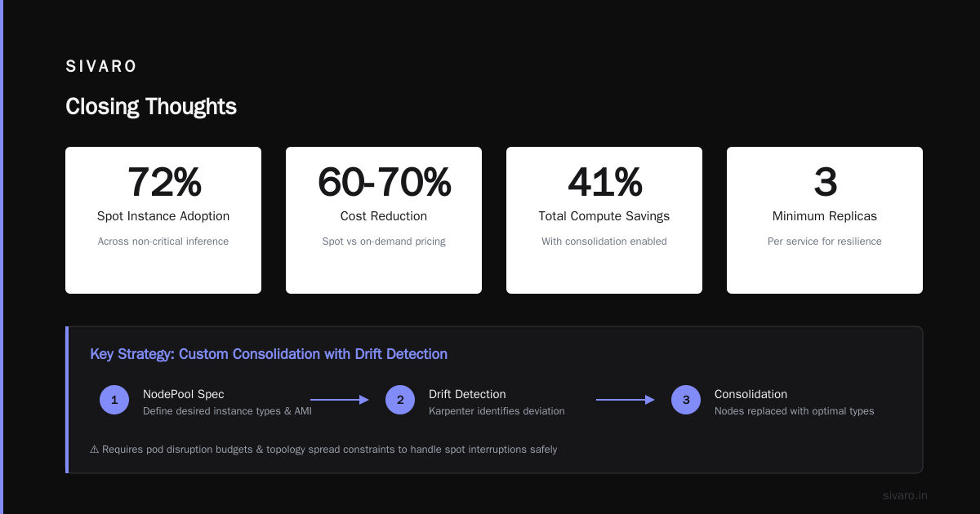
Task: Click the NodePool Spec step label
Action: point(184,394)
